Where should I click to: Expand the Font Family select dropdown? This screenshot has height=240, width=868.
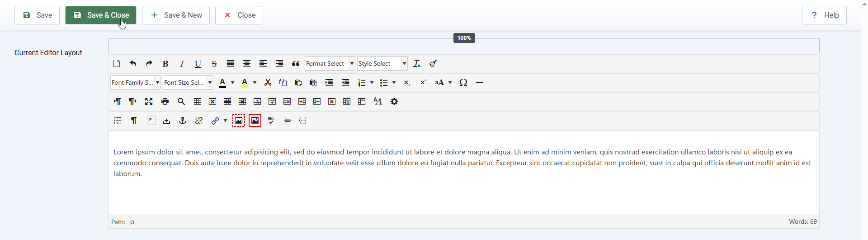point(136,83)
